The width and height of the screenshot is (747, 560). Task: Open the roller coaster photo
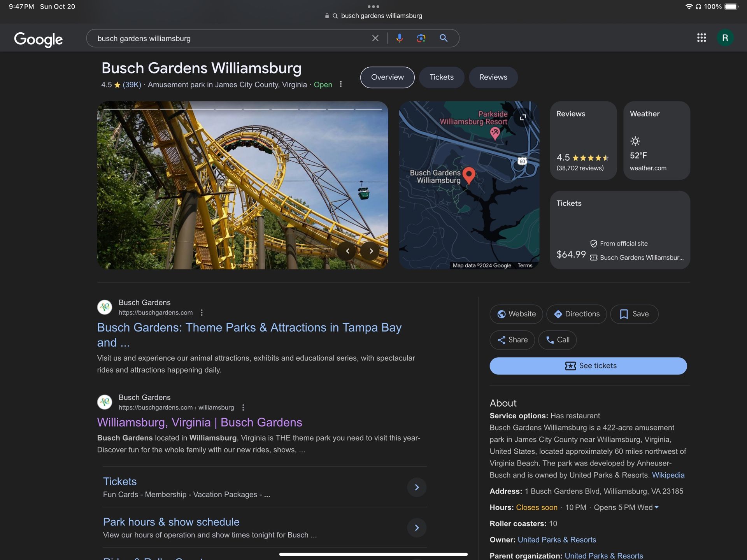[x=242, y=185]
